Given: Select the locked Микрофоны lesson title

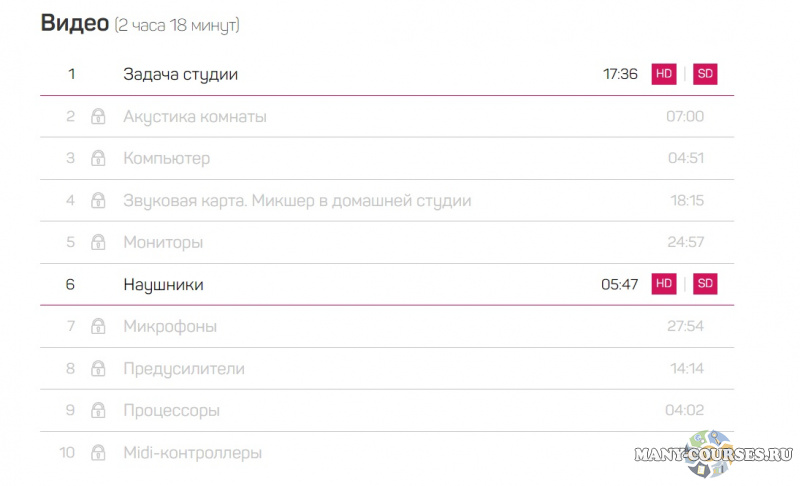Looking at the screenshot, I should (x=170, y=327).
